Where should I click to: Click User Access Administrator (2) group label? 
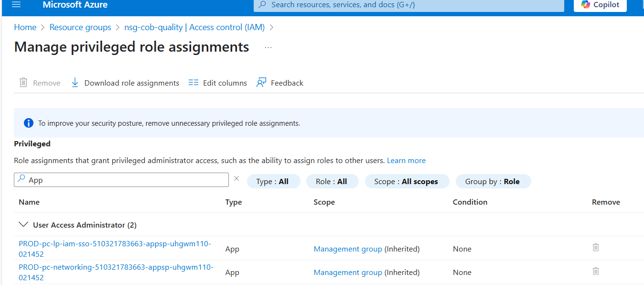pyautogui.click(x=85, y=225)
